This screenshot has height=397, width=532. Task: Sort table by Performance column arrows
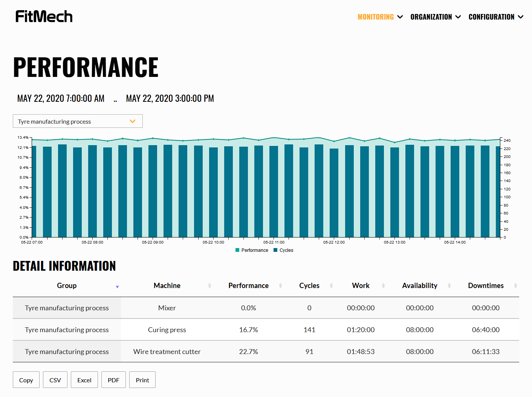click(280, 286)
